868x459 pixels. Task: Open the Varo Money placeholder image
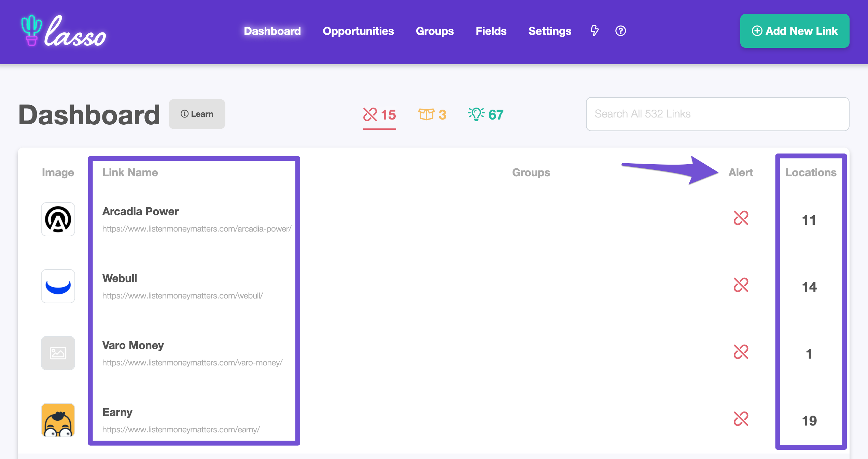tap(58, 353)
